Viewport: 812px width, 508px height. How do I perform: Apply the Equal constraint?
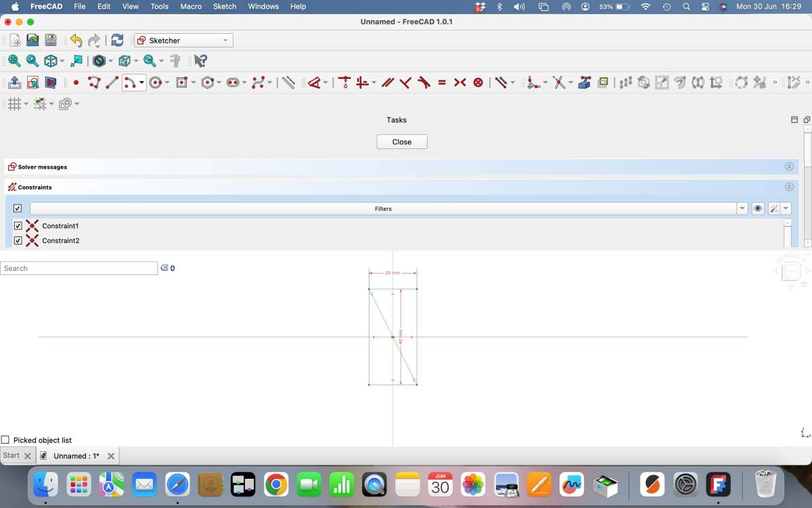tap(442, 83)
